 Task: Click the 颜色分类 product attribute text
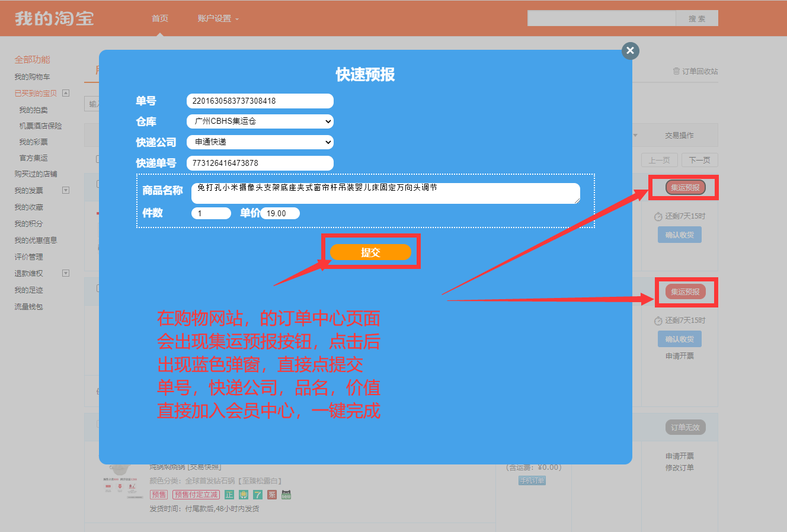tap(216, 480)
